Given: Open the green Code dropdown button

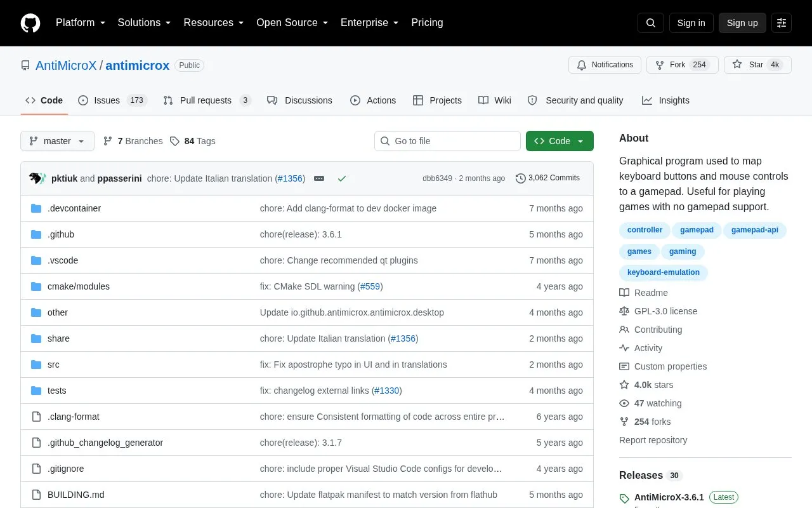Looking at the screenshot, I should point(560,141).
